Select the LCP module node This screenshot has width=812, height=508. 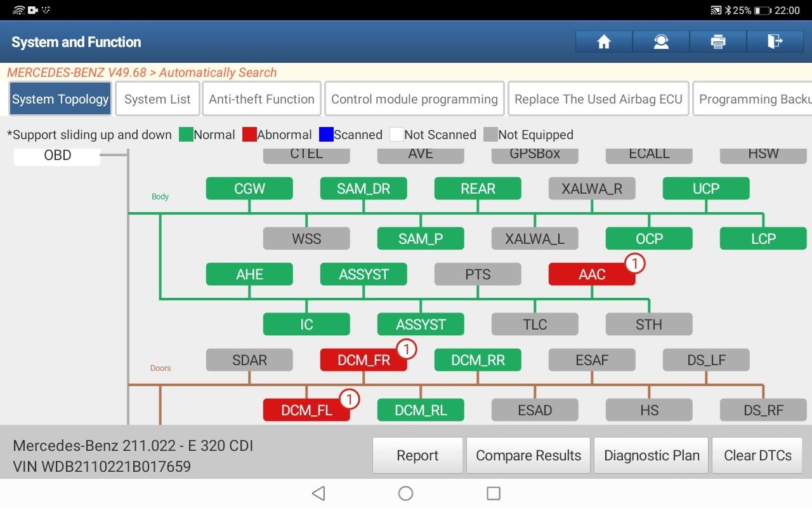pos(763,239)
